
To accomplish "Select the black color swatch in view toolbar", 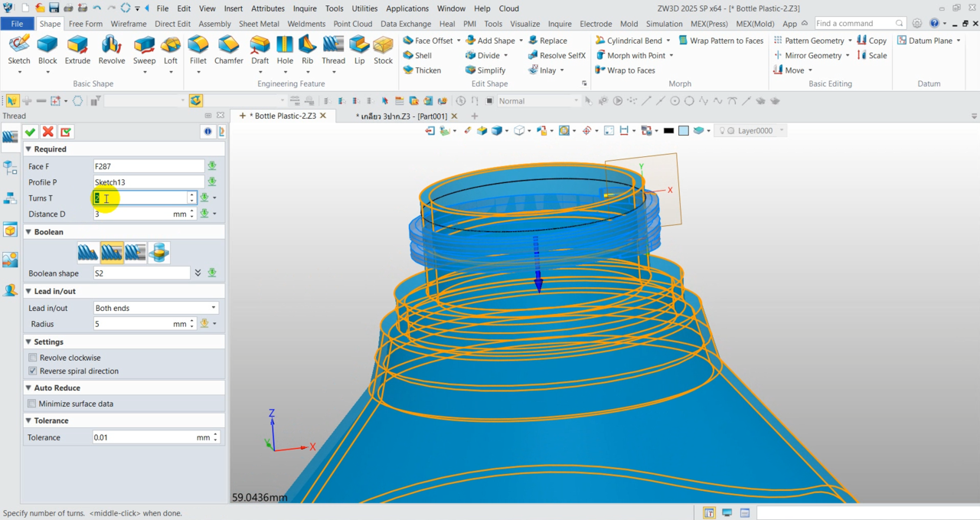I will [x=668, y=131].
